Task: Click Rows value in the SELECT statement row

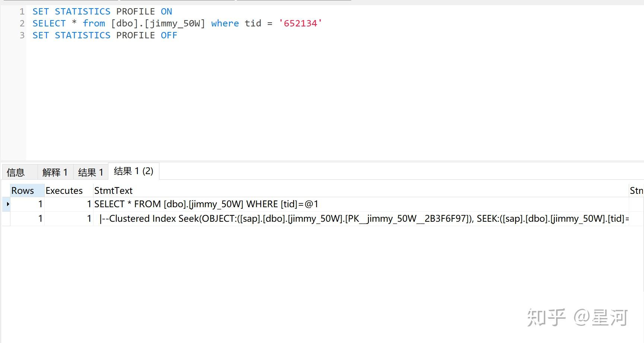Action: (x=27, y=204)
